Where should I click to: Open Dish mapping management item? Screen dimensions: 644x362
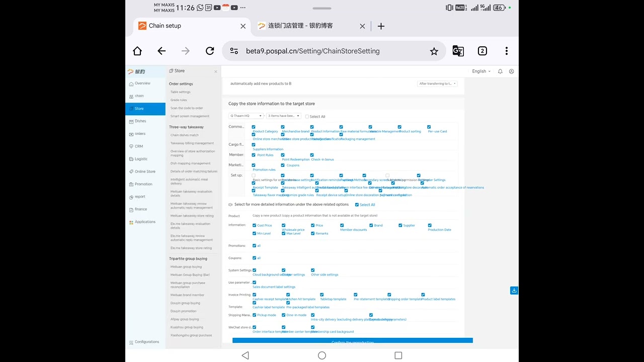[190, 163]
